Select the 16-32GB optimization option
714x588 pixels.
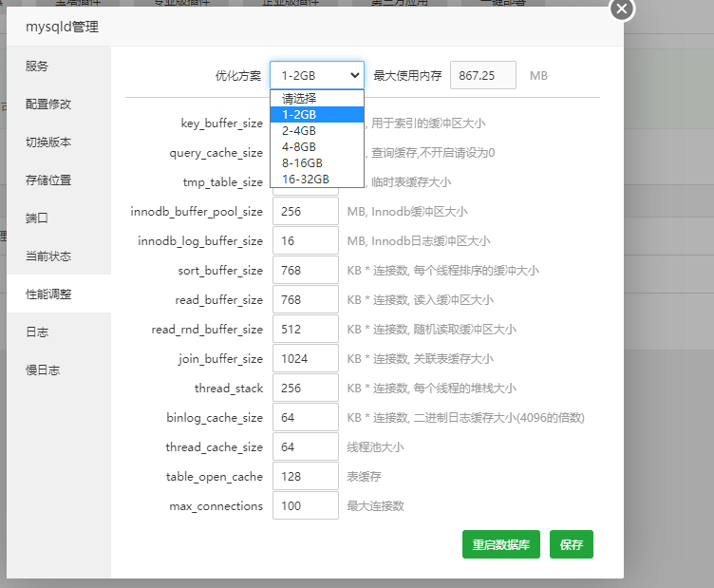[317, 179]
